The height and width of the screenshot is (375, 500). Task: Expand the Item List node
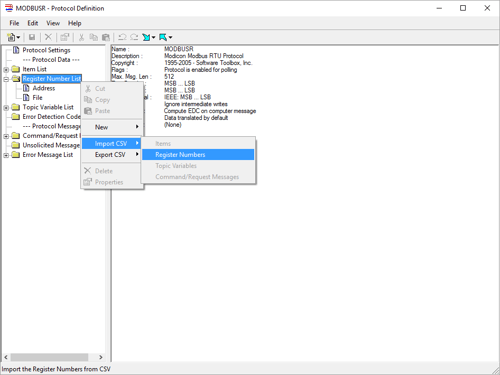coord(6,70)
